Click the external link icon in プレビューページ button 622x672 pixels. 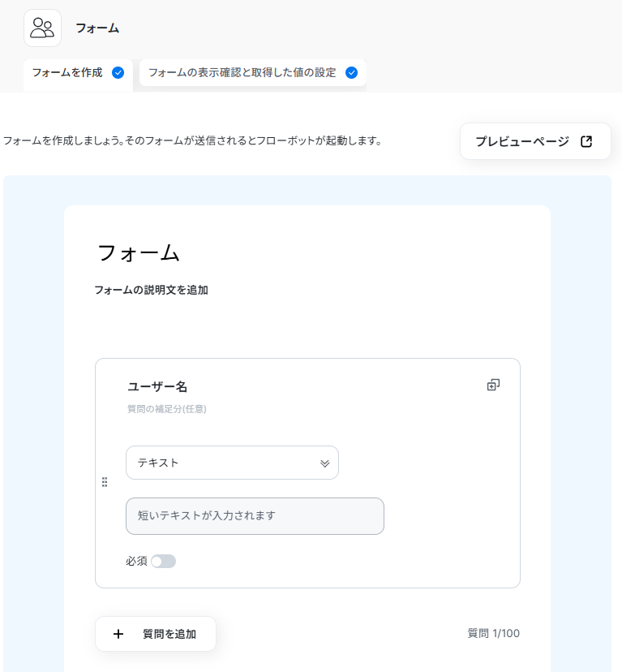coord(586,141)
